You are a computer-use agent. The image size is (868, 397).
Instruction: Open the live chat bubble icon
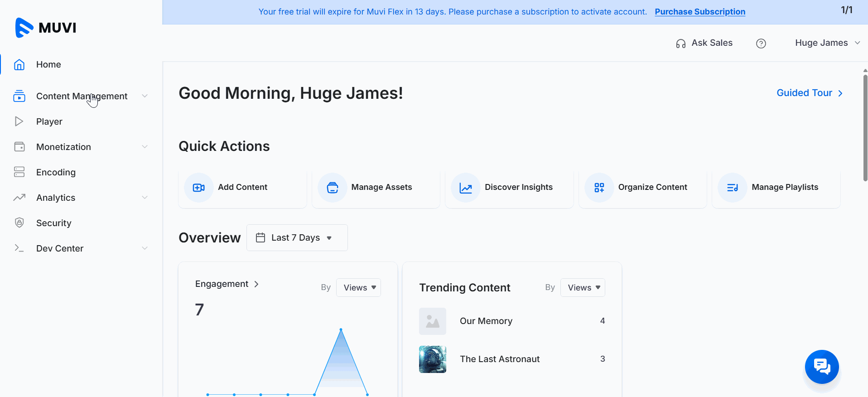click(822, 367)
